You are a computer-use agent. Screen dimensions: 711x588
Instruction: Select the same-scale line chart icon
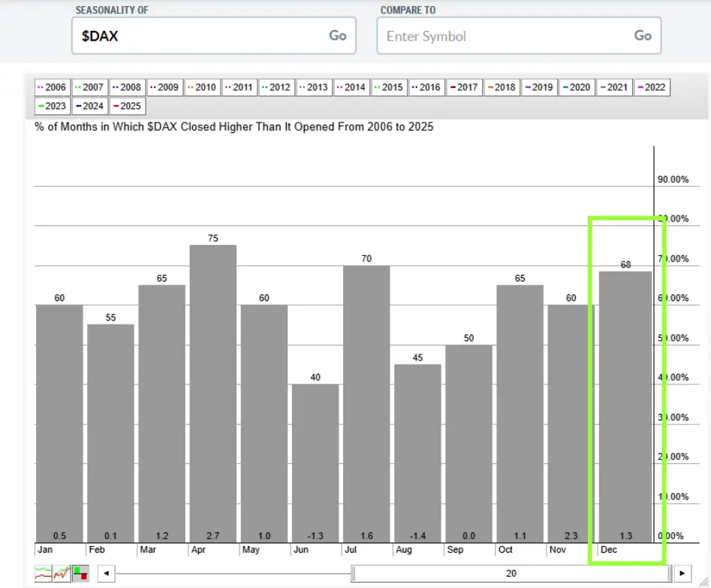click(62, 573)
